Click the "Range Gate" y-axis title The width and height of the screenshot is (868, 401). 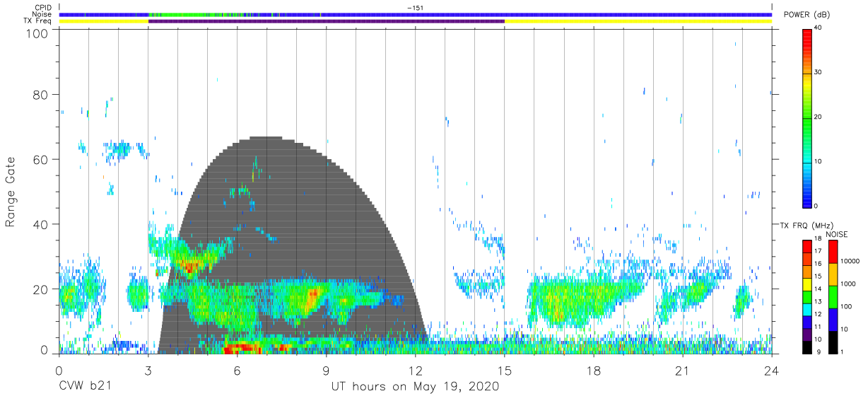click(x=11, y=192)
